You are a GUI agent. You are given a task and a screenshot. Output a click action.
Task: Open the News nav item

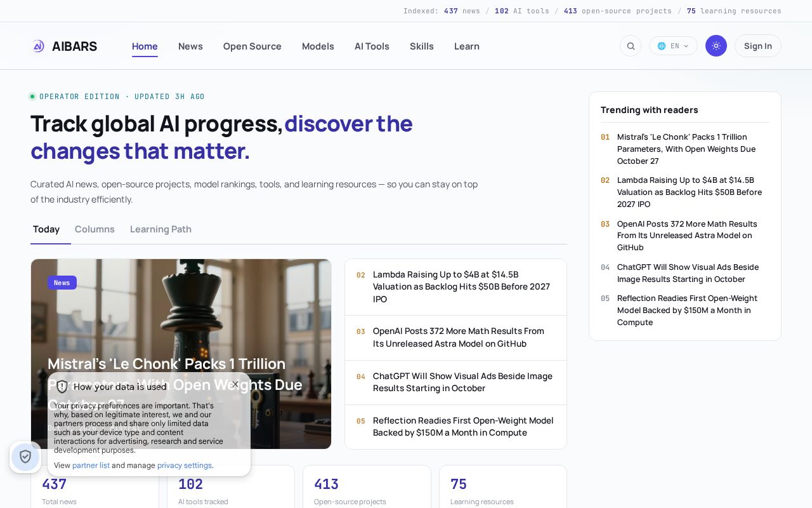[190, 46]
